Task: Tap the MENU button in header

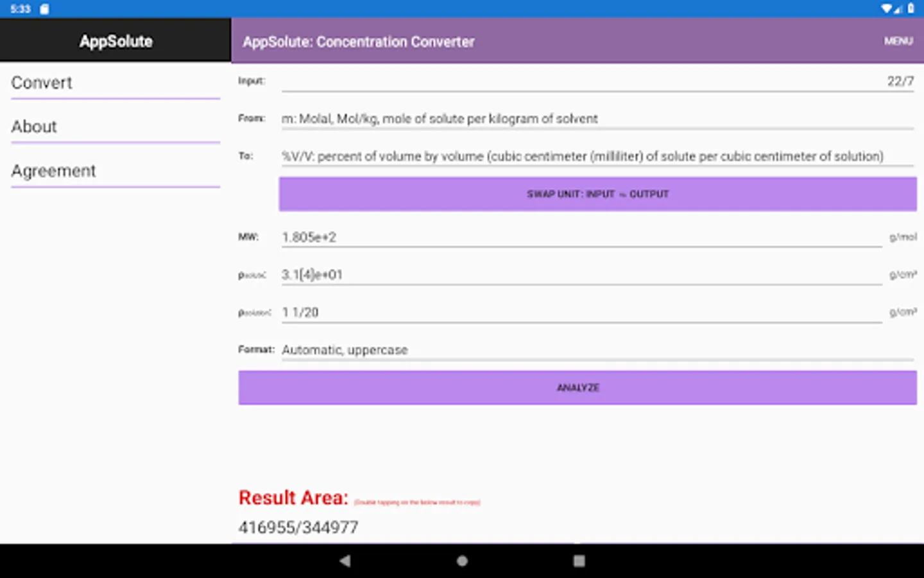Action: 898,41
